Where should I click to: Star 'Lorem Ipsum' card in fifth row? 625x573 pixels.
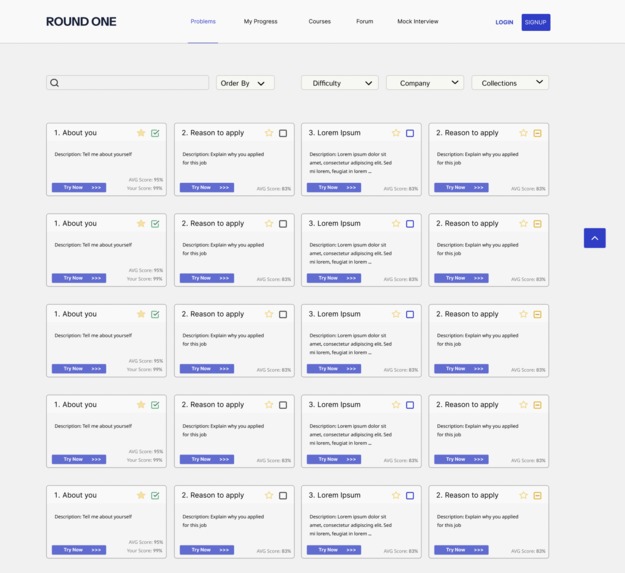396,495
